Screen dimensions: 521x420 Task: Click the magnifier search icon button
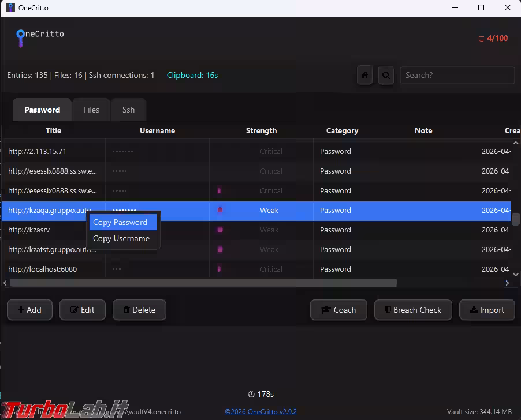click(x=386, y=75)
